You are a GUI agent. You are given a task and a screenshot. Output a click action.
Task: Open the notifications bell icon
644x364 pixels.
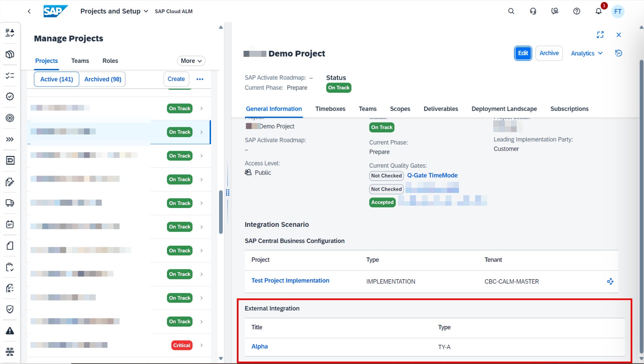(x=598, y=11)
